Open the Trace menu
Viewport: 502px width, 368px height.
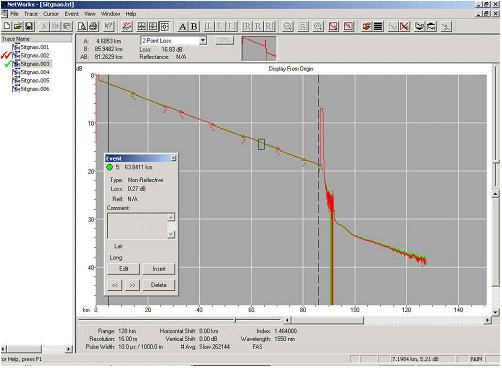point(31,14)
